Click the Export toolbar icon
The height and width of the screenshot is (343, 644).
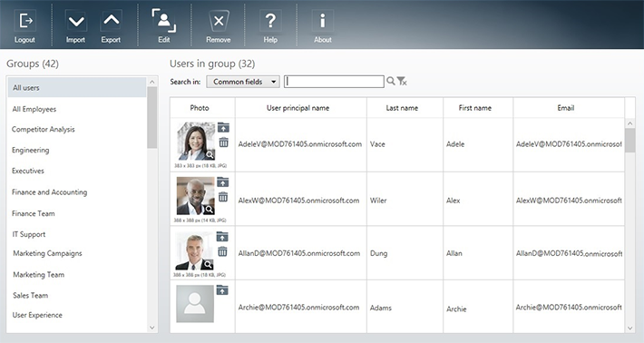click(x=111, y=21)
